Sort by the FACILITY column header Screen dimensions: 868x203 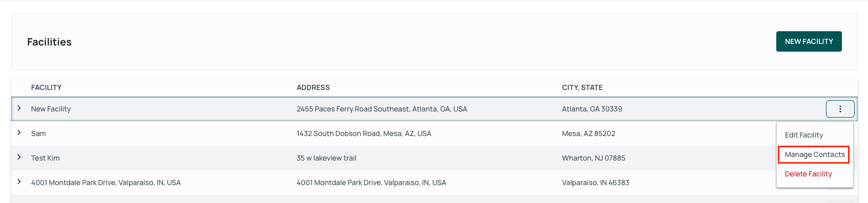(46, 87)
